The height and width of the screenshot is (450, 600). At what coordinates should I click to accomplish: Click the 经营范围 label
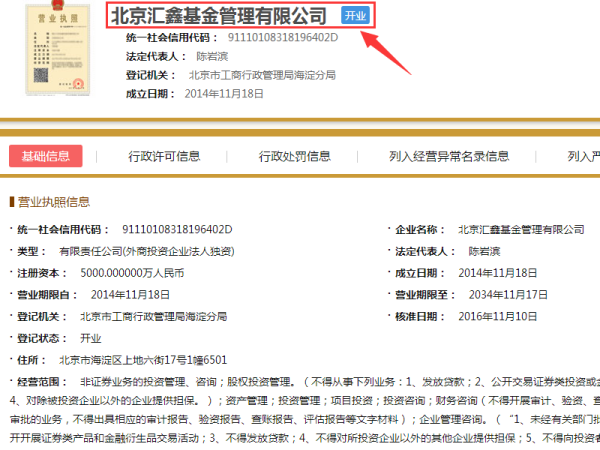point(42,382)
